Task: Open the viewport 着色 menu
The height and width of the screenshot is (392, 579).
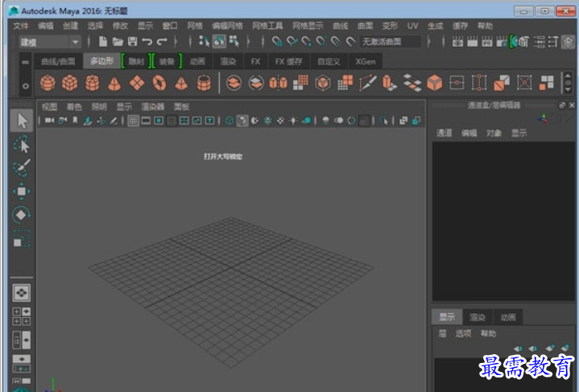Action: (x=74, y=107)
